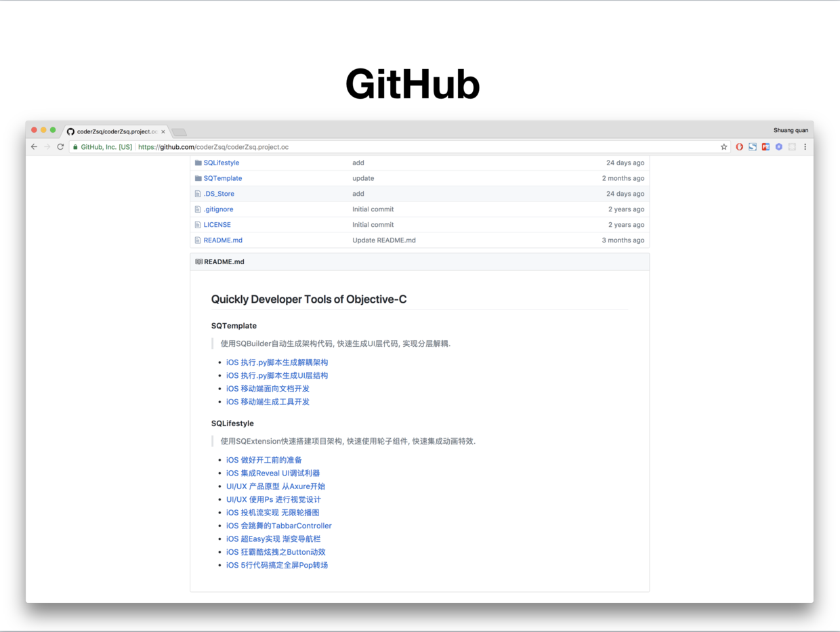840x632 pixels.
Task: Open the .gitignore file link
Action: click(218, 209)
